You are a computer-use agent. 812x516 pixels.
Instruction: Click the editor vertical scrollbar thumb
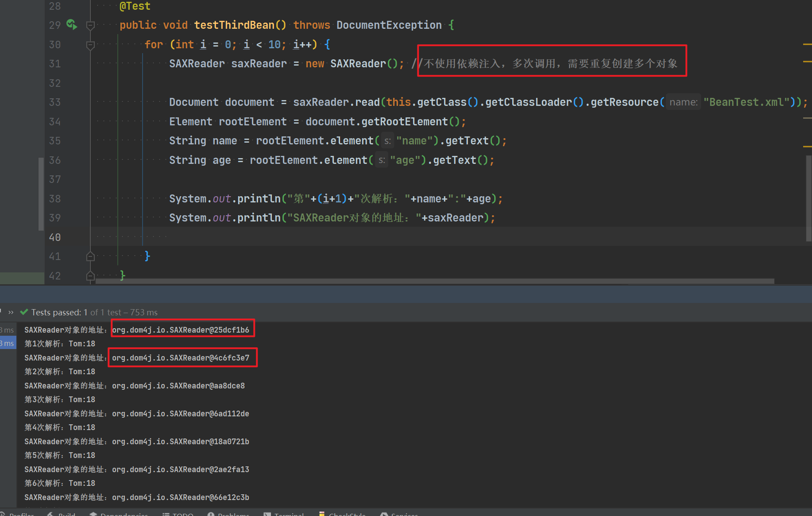[x=808, y=198]
